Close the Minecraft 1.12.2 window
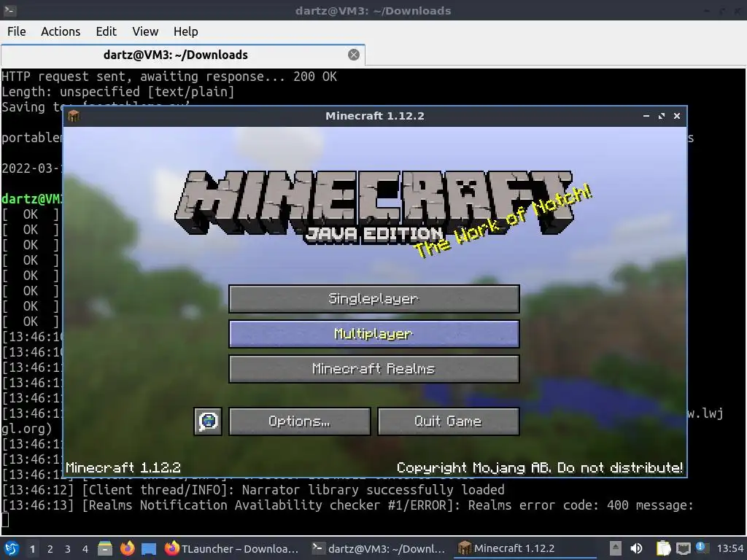Screen dimensions: 747x560 pos(676,116)
